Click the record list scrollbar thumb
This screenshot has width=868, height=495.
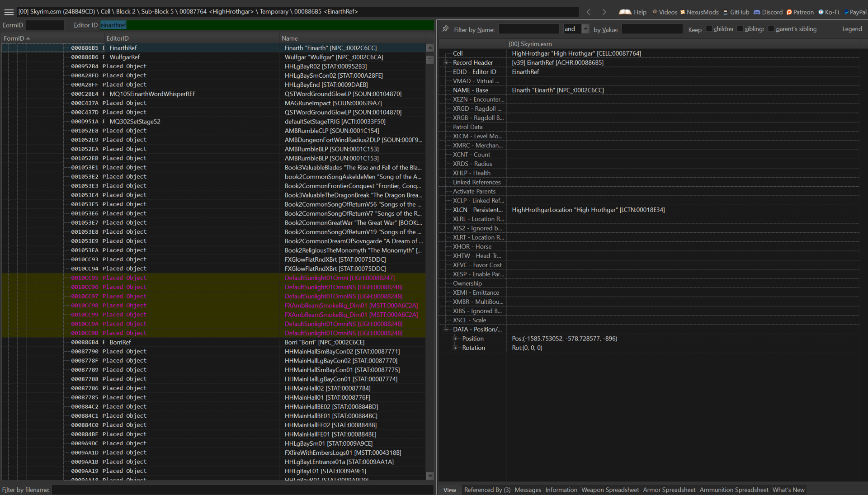click(430, 59)
